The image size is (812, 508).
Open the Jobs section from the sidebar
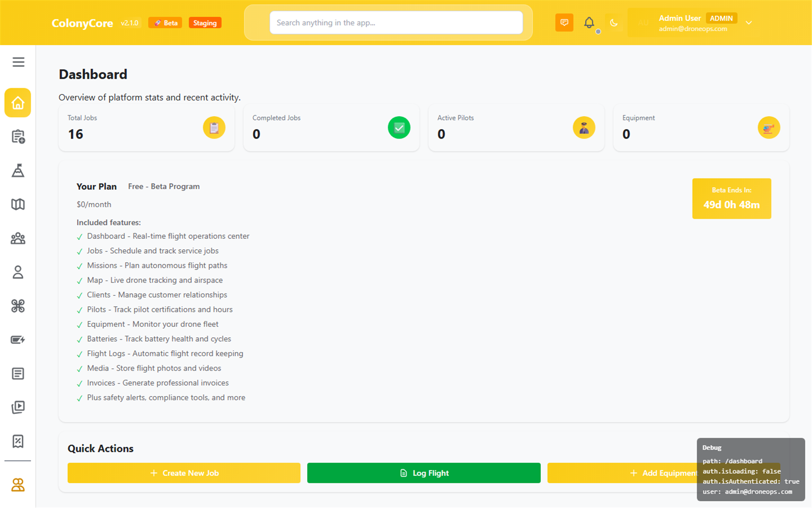click(x=18, y=136)
